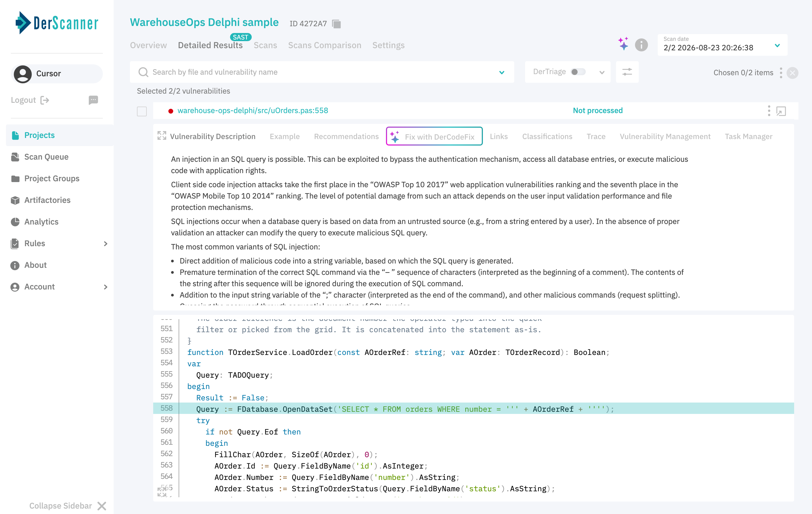Screen dimensions: 812x514
Task: Open the project Settings tab
Action: 388,45
